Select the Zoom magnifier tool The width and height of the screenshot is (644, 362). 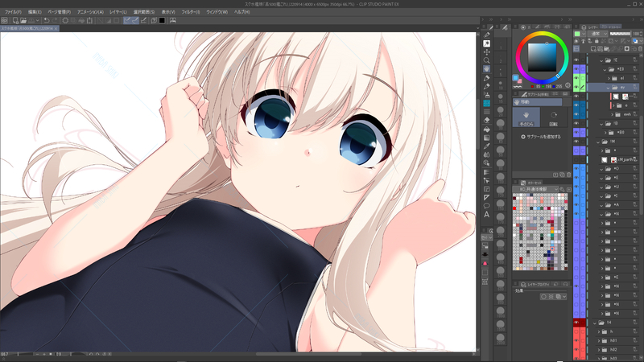tap(487, 60)
